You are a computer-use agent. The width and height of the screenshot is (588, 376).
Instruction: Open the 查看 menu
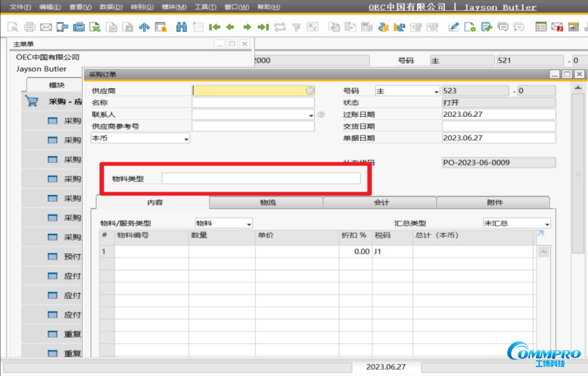[x=81, y=7]
